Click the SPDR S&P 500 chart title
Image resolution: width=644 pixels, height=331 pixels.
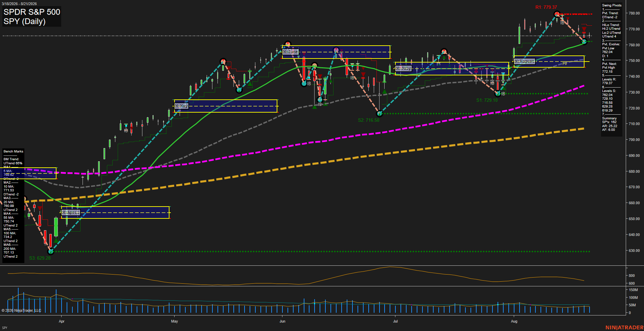point(32,12)
